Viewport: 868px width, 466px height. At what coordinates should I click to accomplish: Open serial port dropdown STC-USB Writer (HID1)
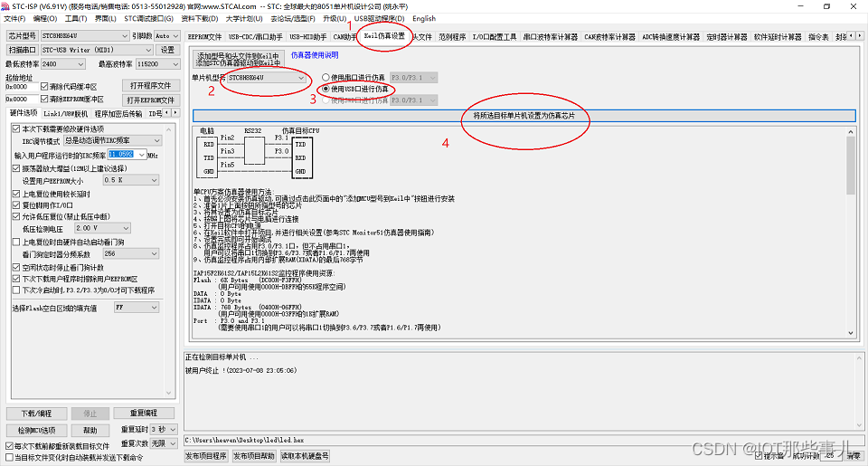pos(97,50)
